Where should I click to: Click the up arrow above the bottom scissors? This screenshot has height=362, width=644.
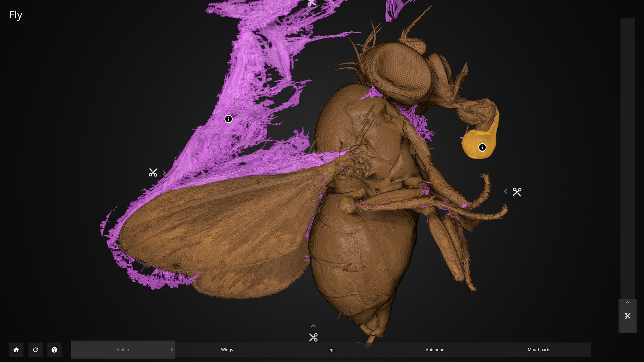[313, 326]
